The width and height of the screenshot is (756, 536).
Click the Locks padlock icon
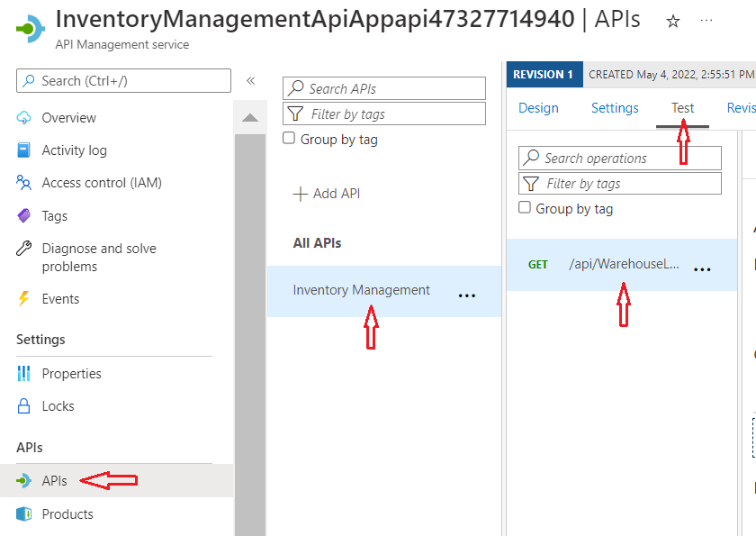[22, 405]
